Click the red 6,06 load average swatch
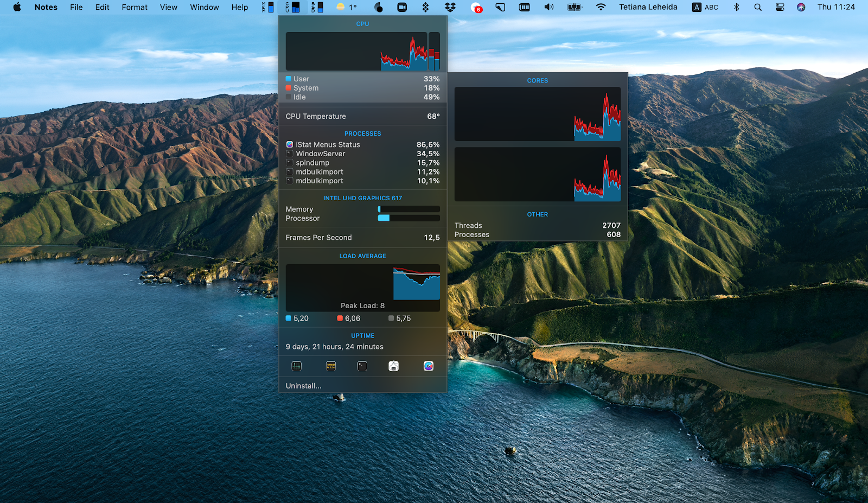Viewport: 868px width, 503px height. pyautogui.click(x=340, y=319)
